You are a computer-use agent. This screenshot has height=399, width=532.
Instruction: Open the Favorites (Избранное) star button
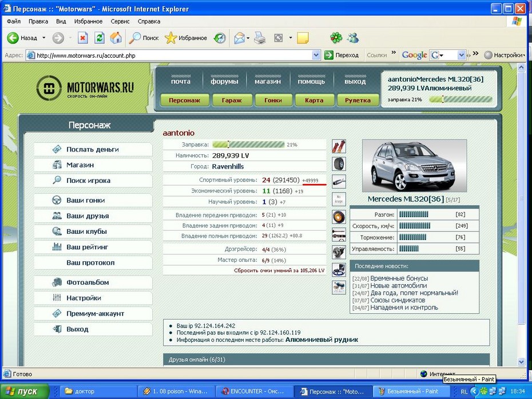point(186,38)
